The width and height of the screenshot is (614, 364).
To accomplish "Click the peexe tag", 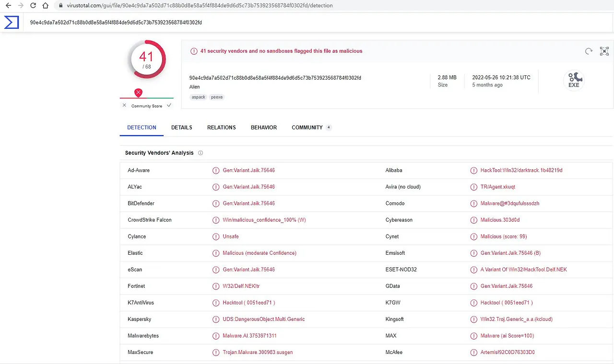I will (x=217, y=97).
